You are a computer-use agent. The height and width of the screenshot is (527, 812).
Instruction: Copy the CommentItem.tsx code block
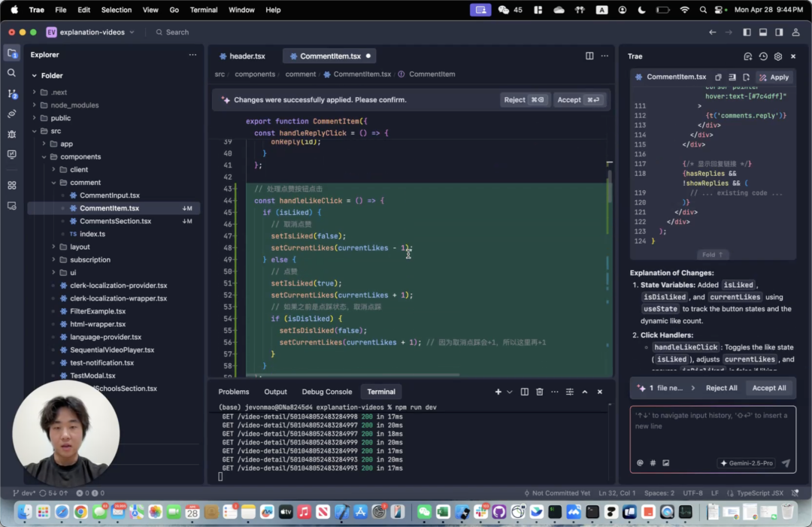(719, 77)
